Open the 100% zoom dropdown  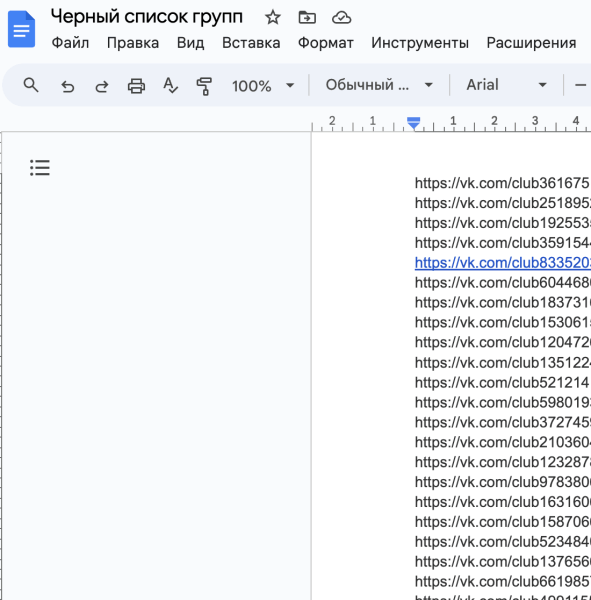tap(263, 86)
